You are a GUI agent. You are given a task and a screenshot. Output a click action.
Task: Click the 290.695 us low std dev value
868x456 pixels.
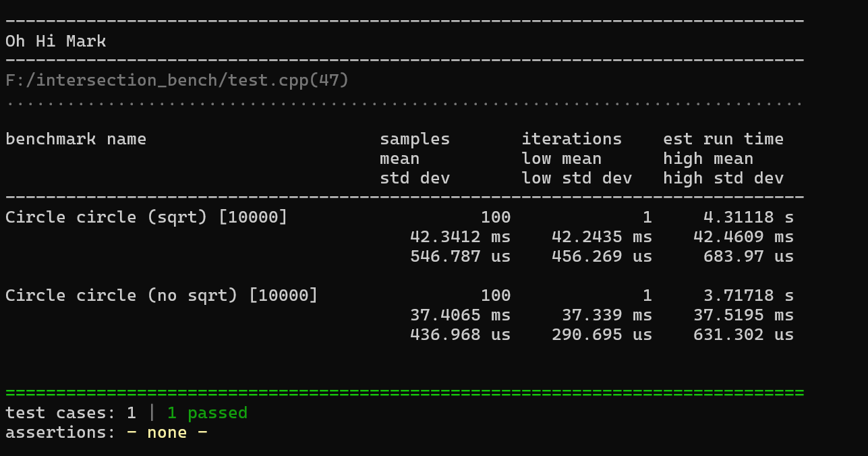click(x=602, y=335)
